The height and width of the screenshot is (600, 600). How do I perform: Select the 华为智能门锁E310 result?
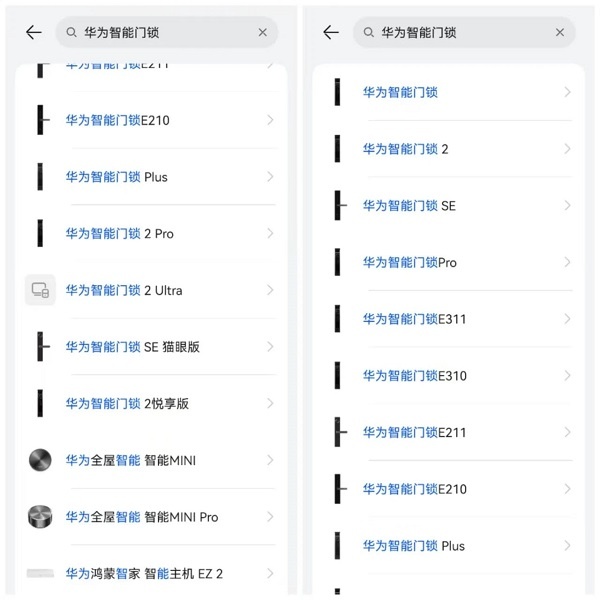click(414, 376)
